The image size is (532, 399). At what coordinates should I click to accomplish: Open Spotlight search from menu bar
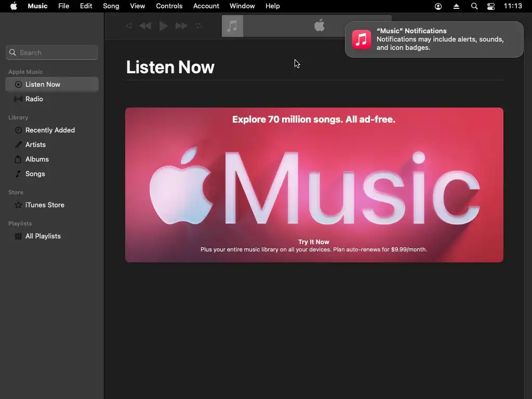coord(474,6)
